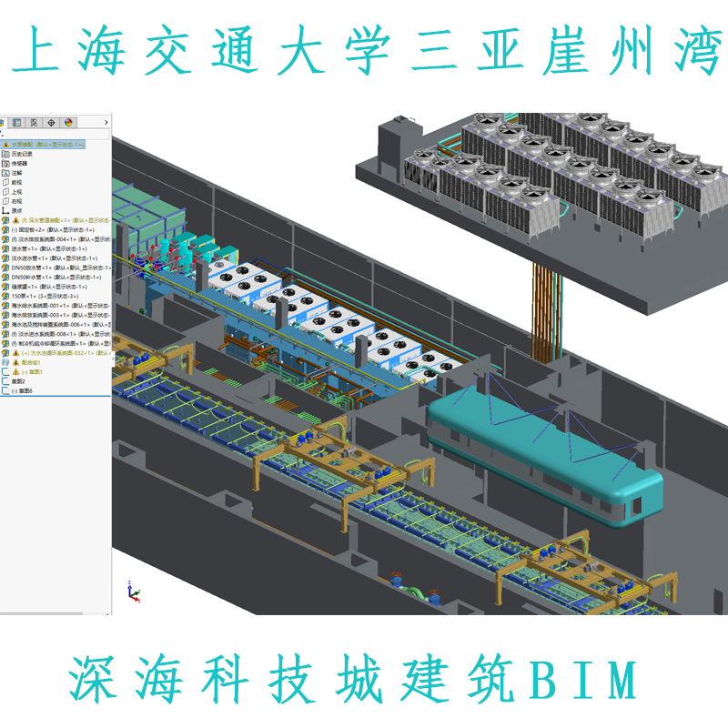Select 淡水进水管<1> component icon
Screen dimensions: 728x728
click(x=5, y=258)
